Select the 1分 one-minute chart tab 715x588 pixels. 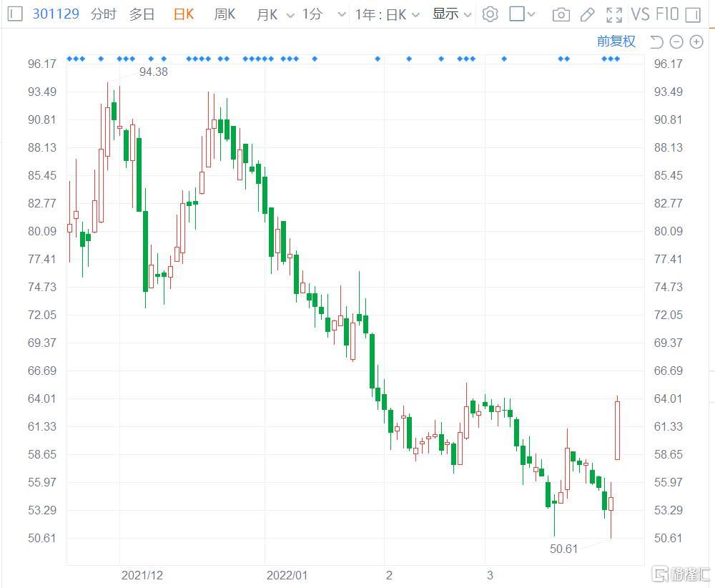(x=312, y=14)
